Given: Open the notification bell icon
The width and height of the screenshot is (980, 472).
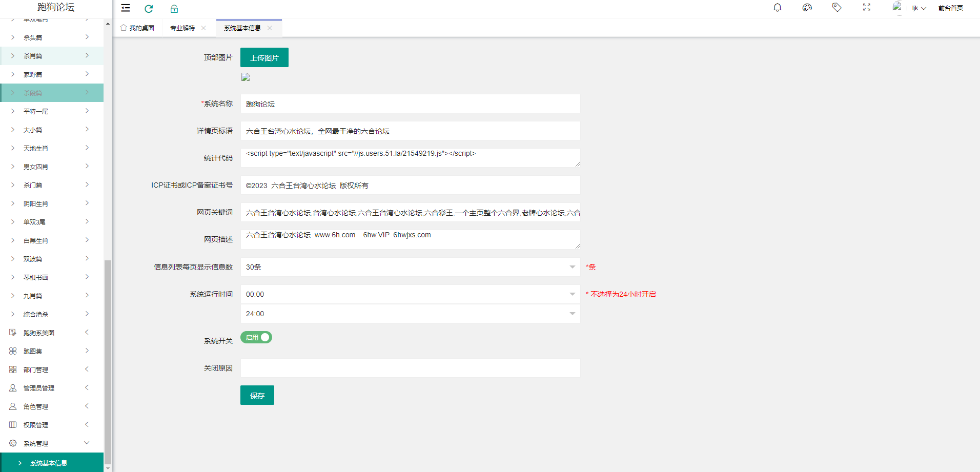Looking at the screenshot, I should (777, 8).
